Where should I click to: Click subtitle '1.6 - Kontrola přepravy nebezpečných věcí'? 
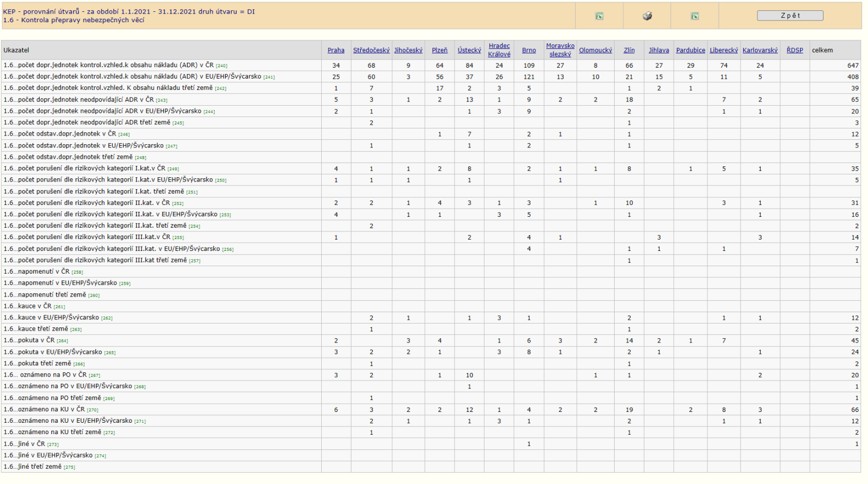point(74,20)
